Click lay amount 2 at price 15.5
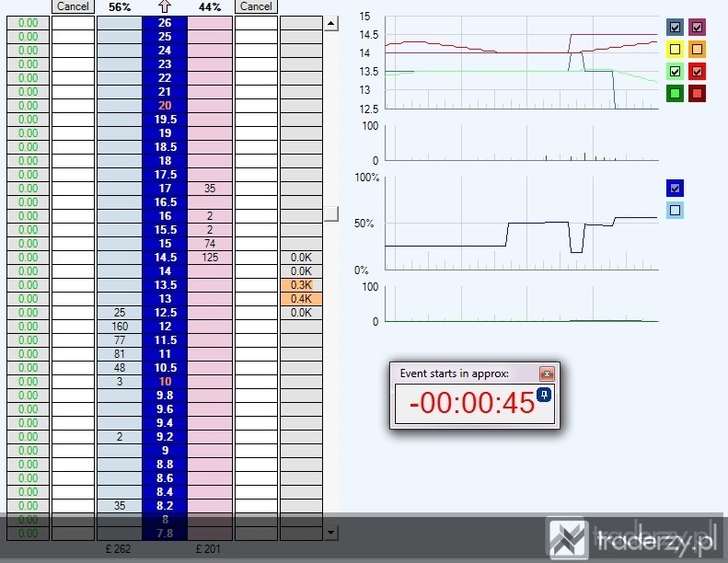 point(210,230)
